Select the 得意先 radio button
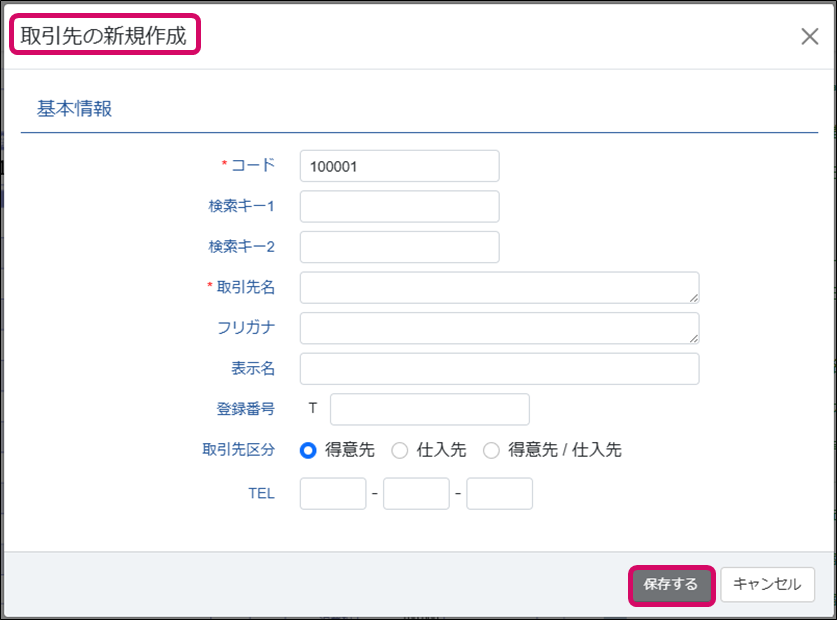837x620 pixels. coord(309,450)
